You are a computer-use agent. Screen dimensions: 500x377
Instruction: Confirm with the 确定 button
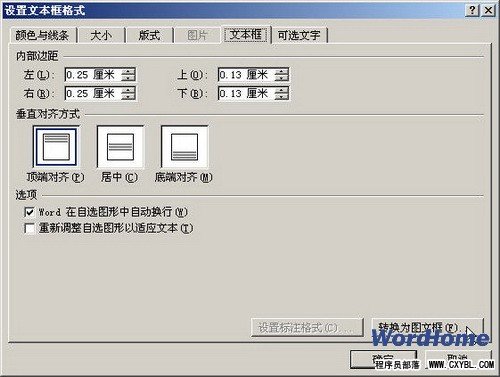383,359
